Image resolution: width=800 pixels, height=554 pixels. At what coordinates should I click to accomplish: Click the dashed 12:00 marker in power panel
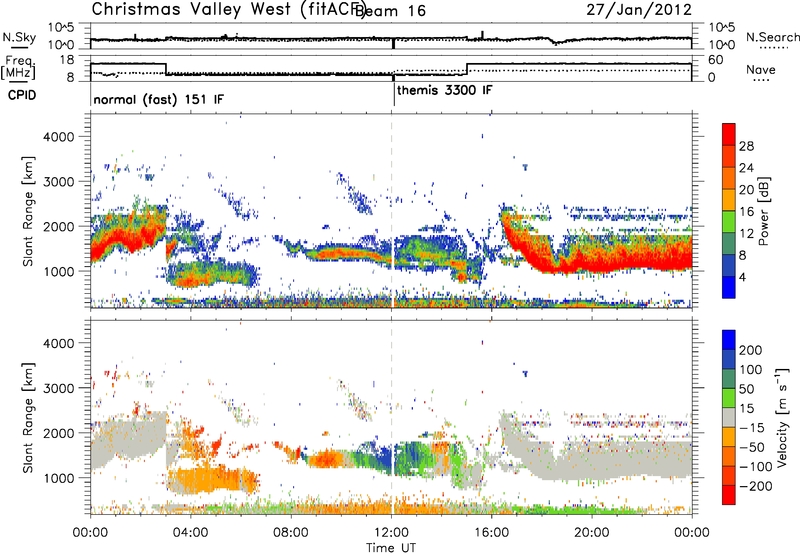391,210
